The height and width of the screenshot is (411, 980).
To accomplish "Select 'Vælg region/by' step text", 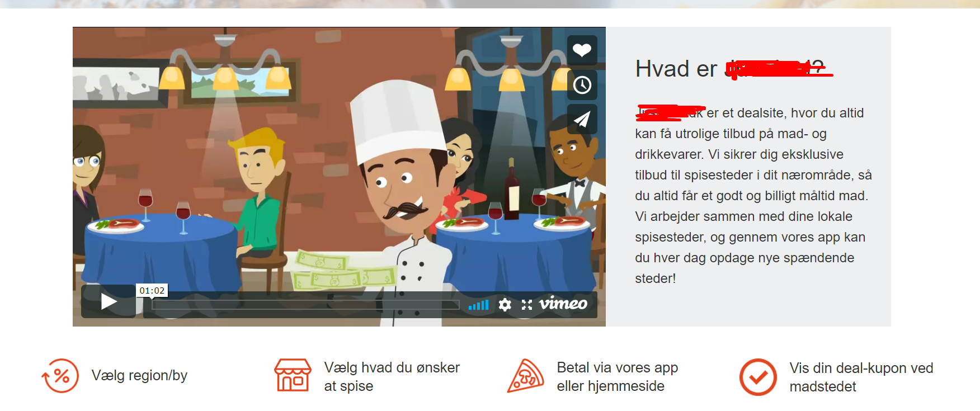I will click(139, 375).
